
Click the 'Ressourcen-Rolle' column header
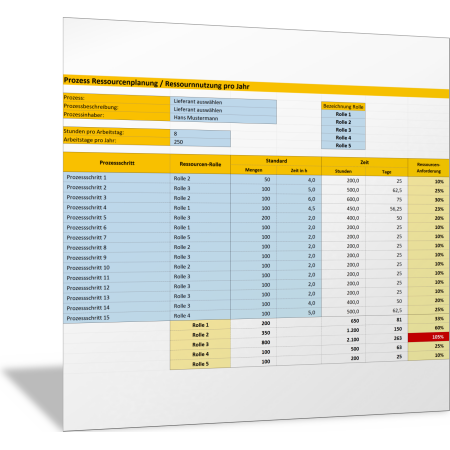[200, 164]
